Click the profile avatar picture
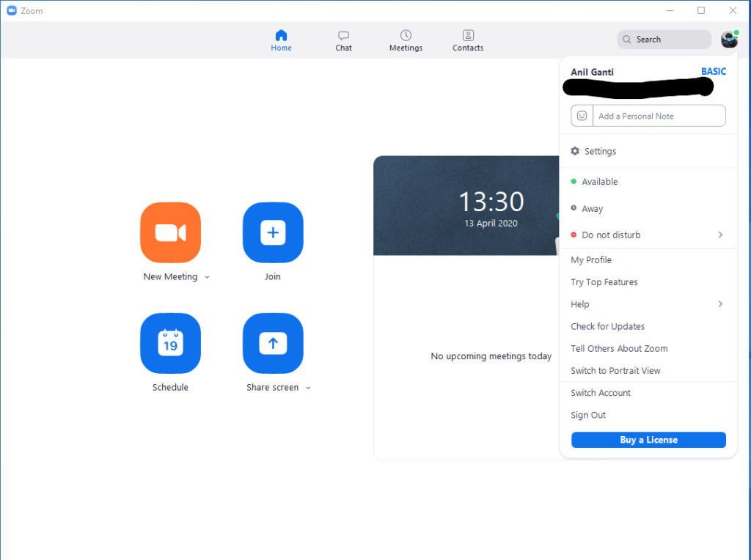The image size is (751, 560). (729, 40)
